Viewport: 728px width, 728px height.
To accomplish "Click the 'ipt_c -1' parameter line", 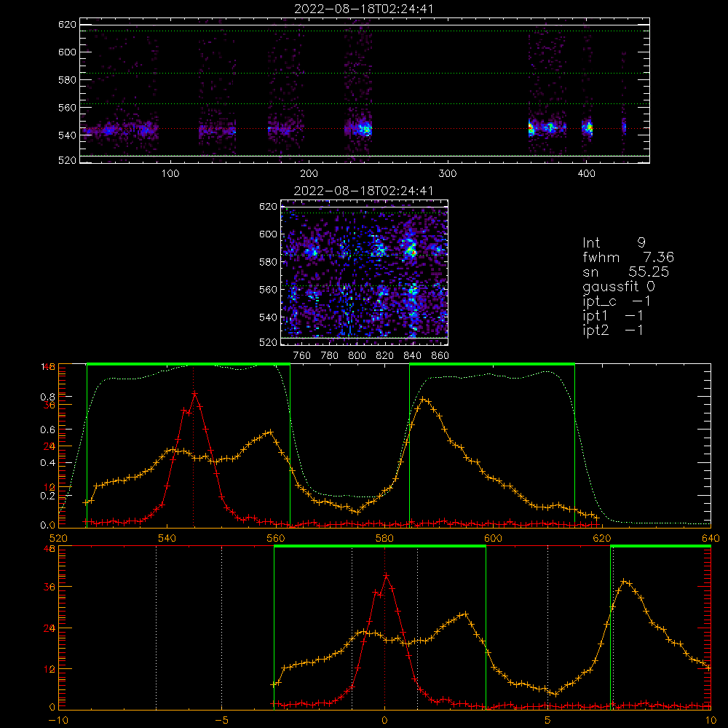I will pos(617,301).
